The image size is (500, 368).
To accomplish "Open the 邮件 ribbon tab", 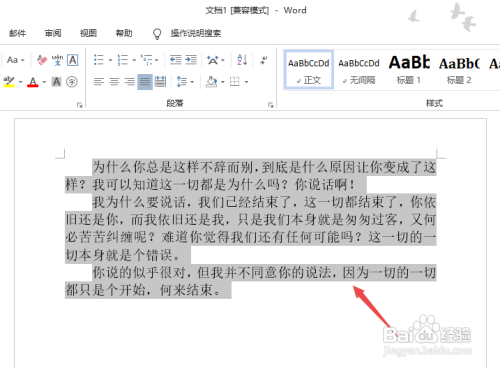I will coord(17,33).
